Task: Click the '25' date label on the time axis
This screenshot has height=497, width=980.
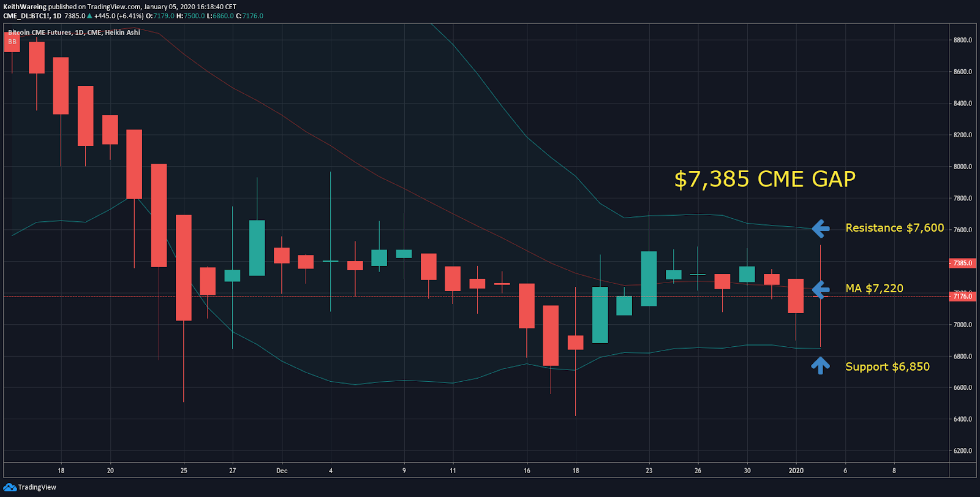Action: tap(184, 471)
